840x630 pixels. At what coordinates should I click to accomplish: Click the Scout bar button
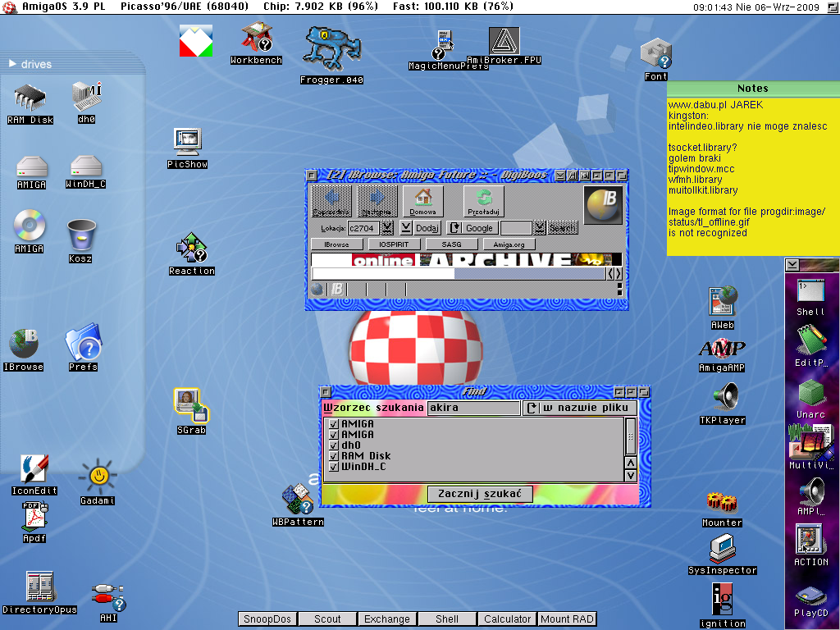coord(327,619)
